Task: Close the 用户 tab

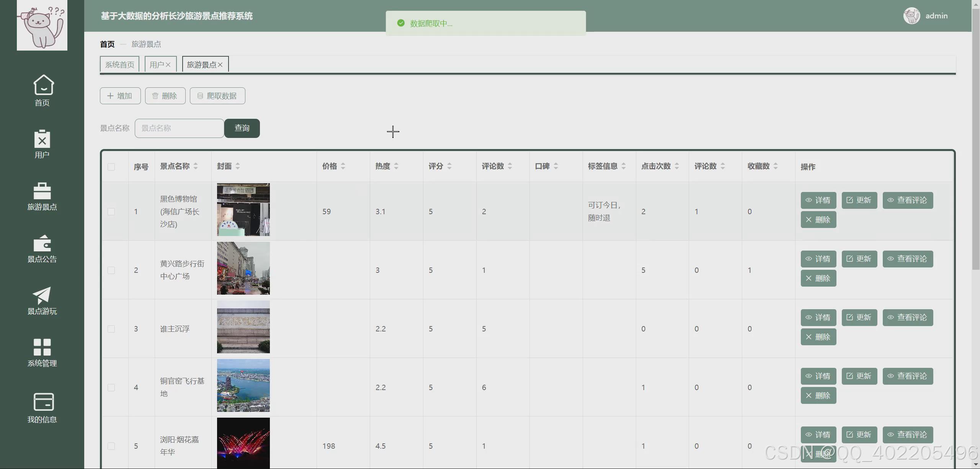Action: [x=168, y=65]
